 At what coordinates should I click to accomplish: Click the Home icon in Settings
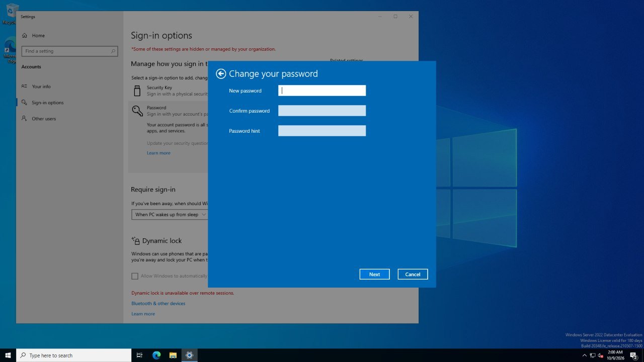pyautogui.click(x=24, y=36)
